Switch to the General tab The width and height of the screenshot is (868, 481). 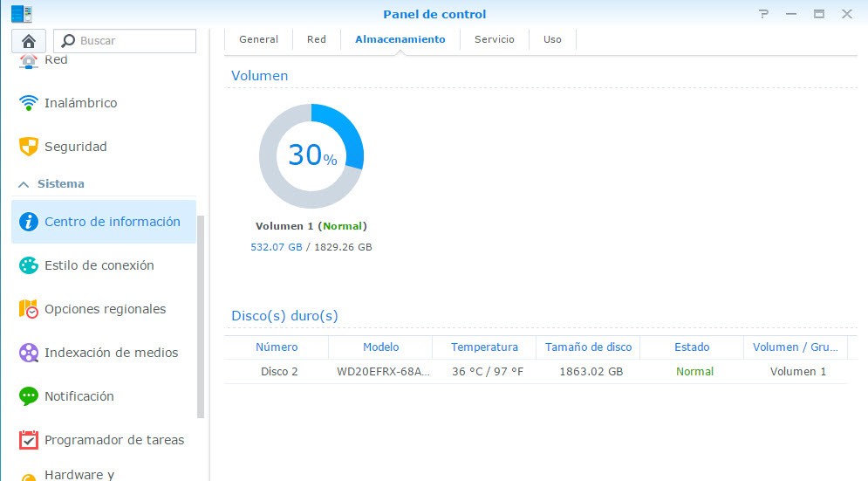(258, 39)
